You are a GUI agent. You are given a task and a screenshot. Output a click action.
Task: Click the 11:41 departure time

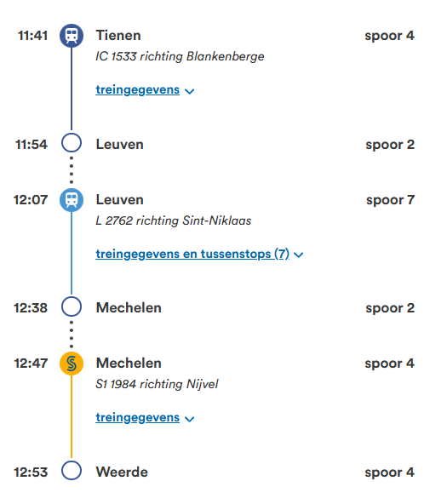coord(32,36)
